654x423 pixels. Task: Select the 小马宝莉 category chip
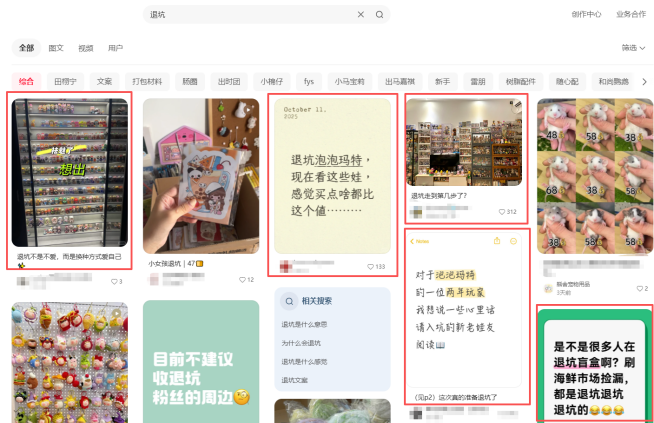click(x=349, y=81)
